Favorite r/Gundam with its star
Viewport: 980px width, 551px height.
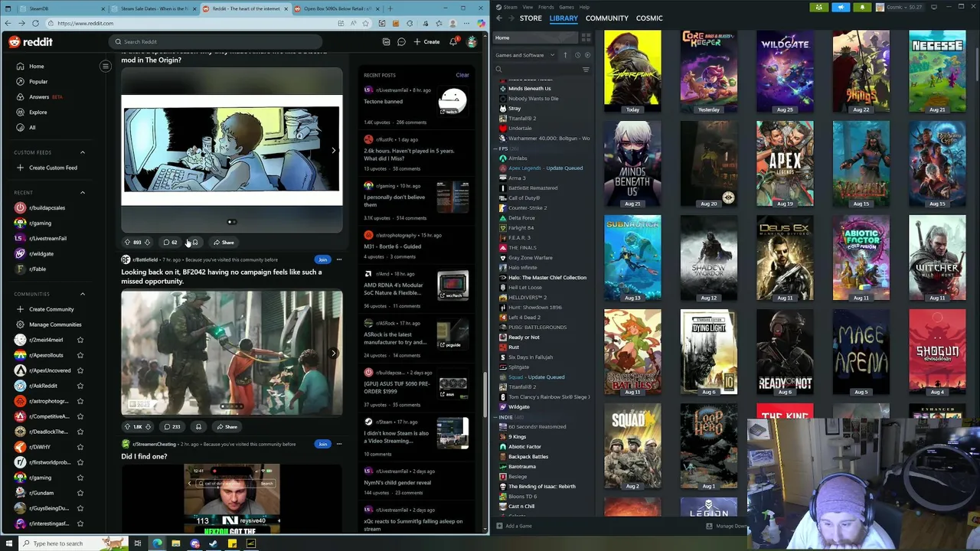point(80,493)
